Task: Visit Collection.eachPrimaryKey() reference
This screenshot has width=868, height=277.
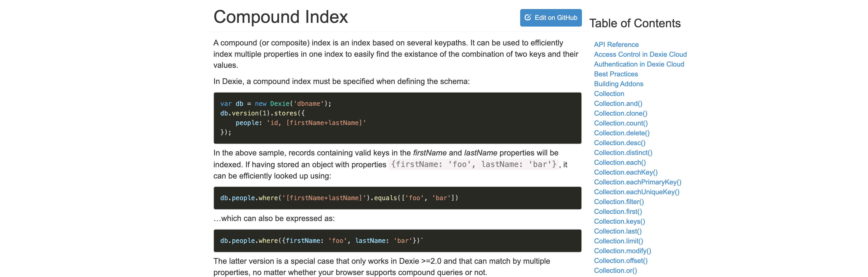Action: (x=638, y=182)
